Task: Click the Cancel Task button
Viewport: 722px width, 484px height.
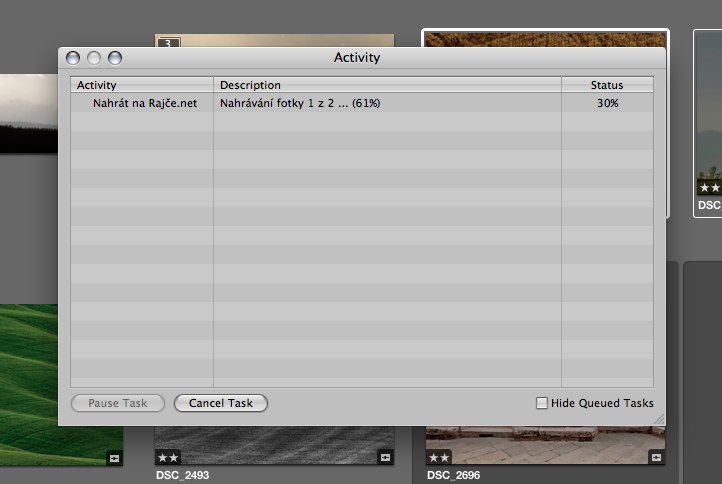Action: point(221,403)
